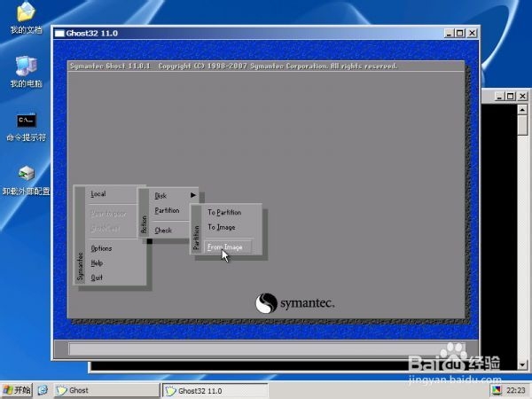Switch to the Ghost taskbar button
This screenshot has width=532, height=399.
pyautogui.click(x=106, y=390)
